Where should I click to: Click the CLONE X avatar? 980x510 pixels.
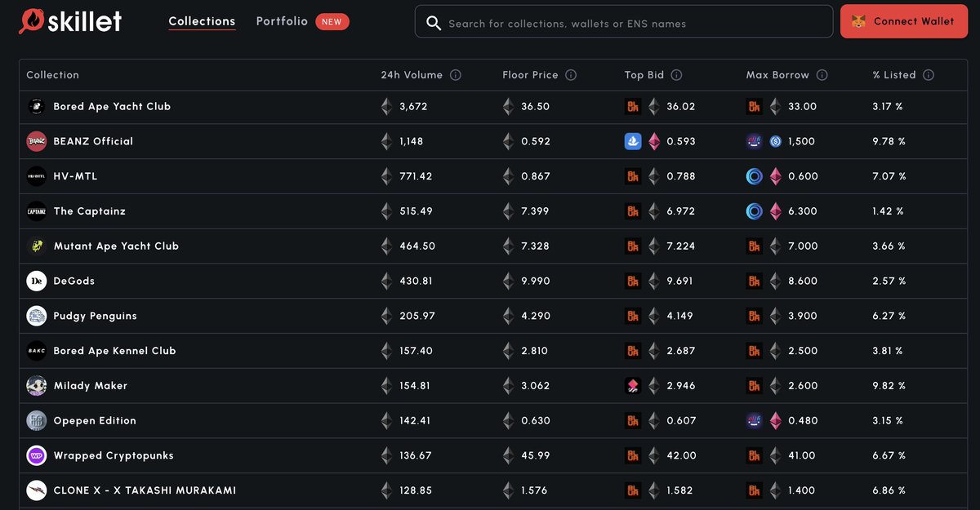point(36,490)
